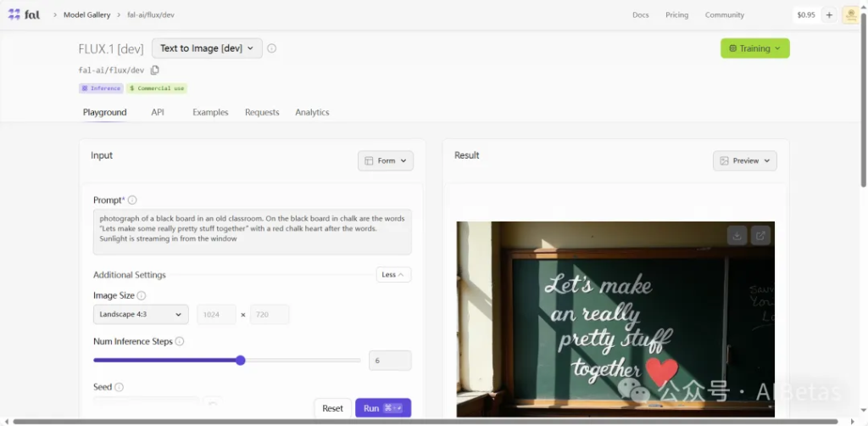Screen dimensions: 868x426
Task: Click the Reset button
Action: coord(332,408)
